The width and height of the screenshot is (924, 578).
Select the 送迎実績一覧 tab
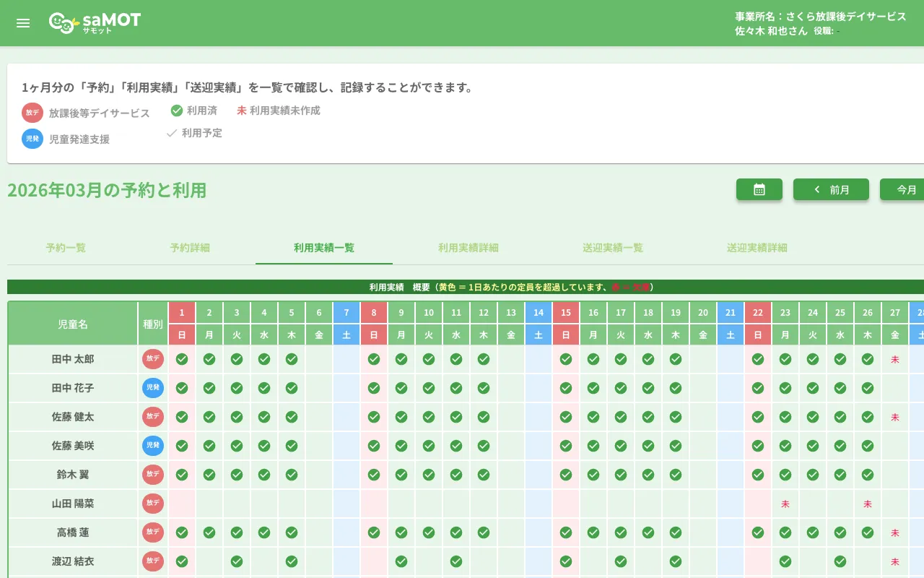(x=612, y=247)
